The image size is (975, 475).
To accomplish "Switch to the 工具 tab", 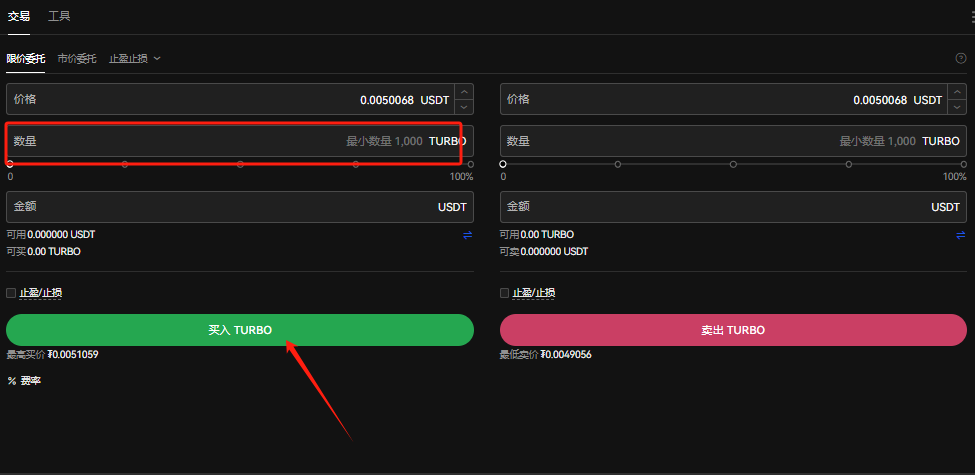I will point(59,16).
